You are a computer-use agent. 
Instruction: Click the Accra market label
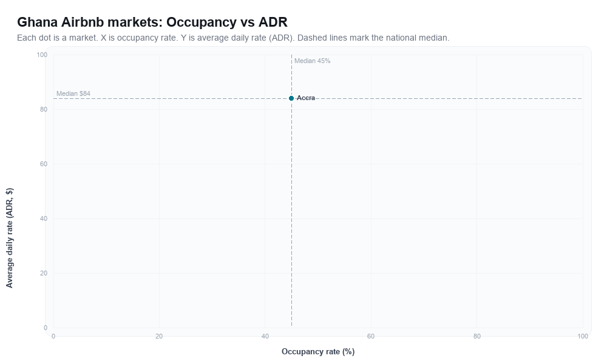(x=306, y=98)
